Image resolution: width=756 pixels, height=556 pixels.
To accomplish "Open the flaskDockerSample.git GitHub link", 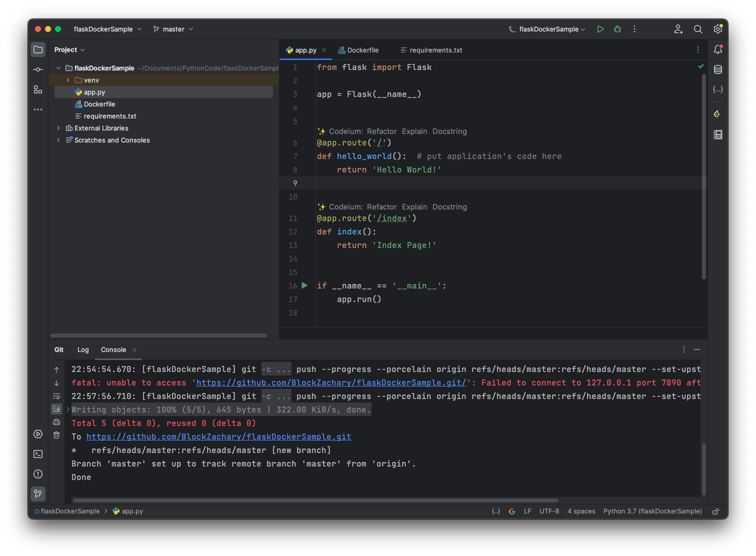I will tap(218, 436).
